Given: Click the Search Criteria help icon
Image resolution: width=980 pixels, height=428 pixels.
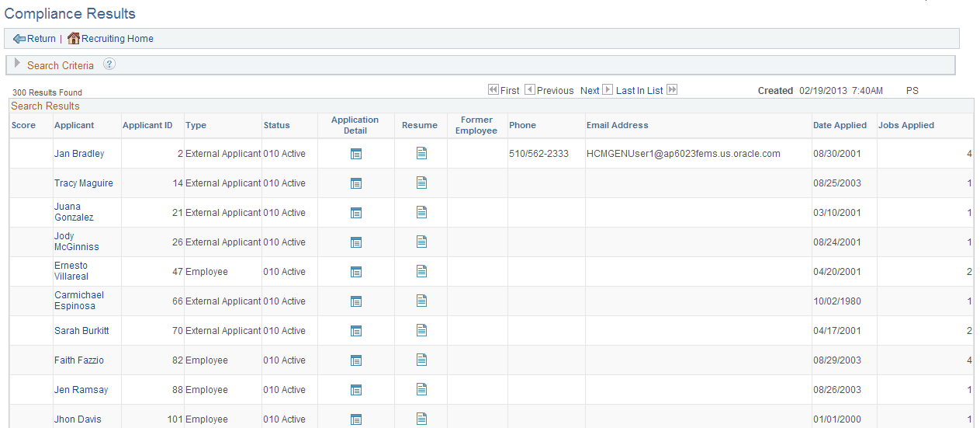Looking at the screenshot, I should [109, 64].
